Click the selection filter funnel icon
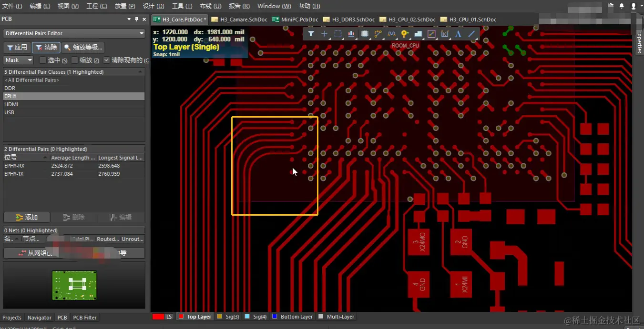Viewport: 644px width, 329px height. (311, 34)
